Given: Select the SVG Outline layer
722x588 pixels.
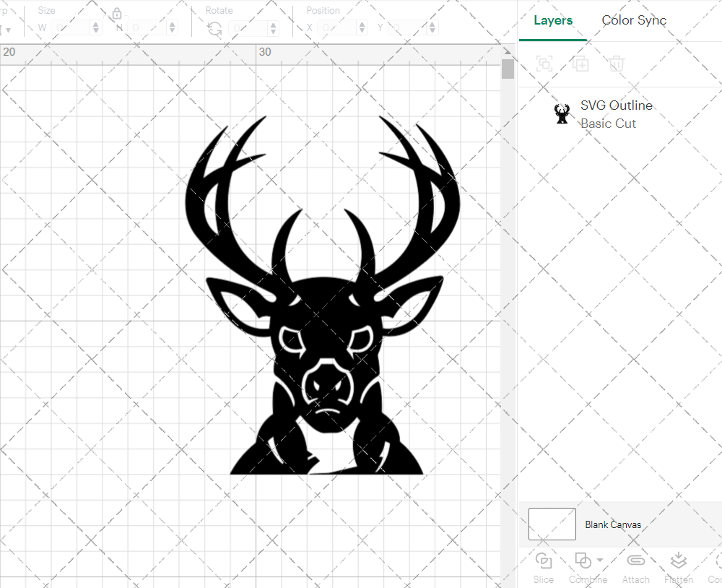Looking at the screenshot, I should pos(616,113).
